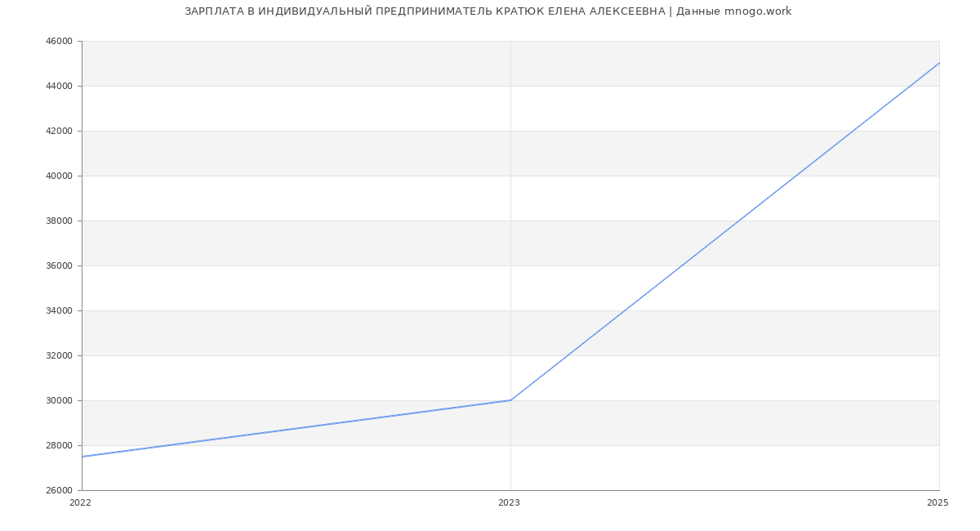980x531 pixels.
Task: Click the line's 2023 data point at 30000
Action: click(x=510, y=400)
